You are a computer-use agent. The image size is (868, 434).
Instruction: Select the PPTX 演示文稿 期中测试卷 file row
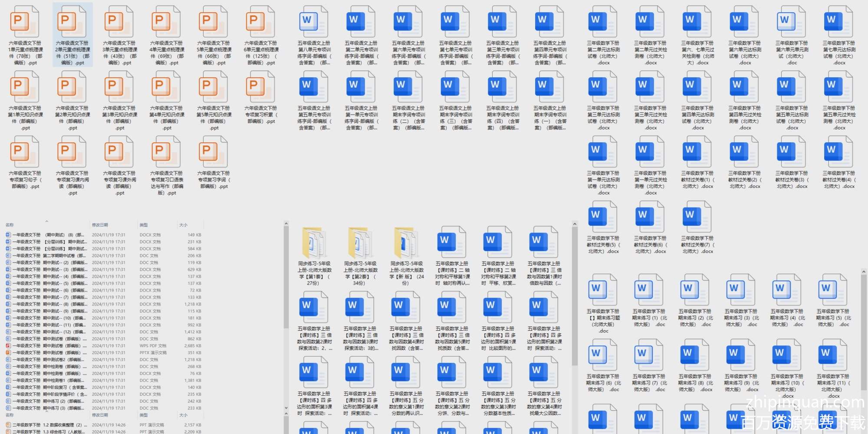(65, 352)
